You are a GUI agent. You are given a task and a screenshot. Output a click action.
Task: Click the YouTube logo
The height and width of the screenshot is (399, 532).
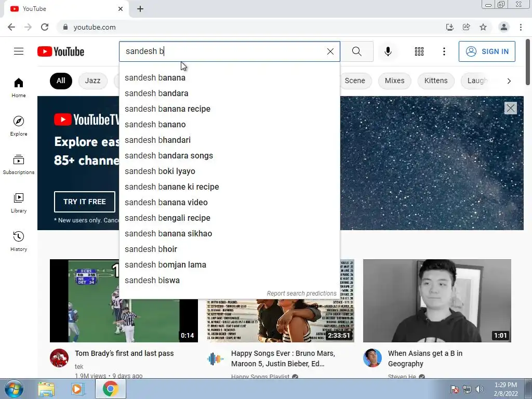point(61,51)
